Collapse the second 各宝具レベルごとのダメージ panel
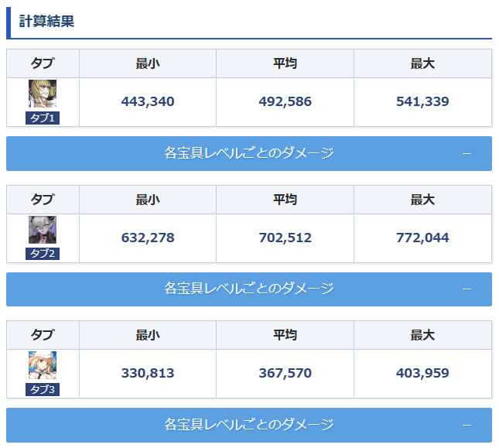 click(x=249, y=289)
